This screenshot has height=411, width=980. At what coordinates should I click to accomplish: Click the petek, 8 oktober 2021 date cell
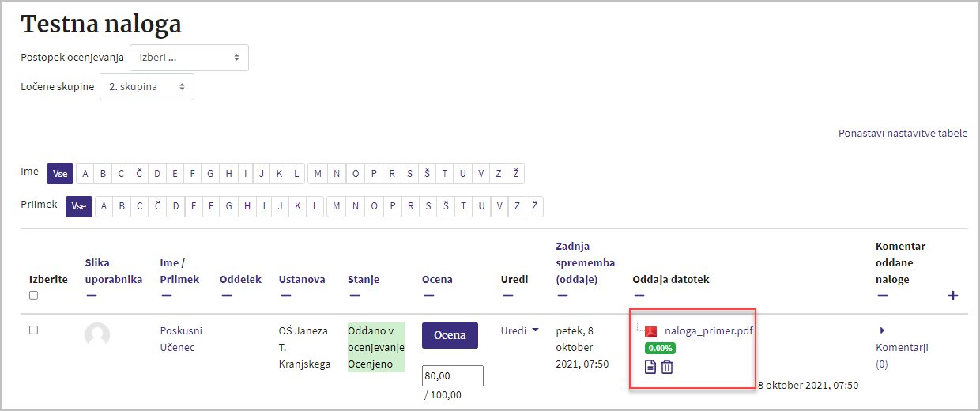(582, 347)
